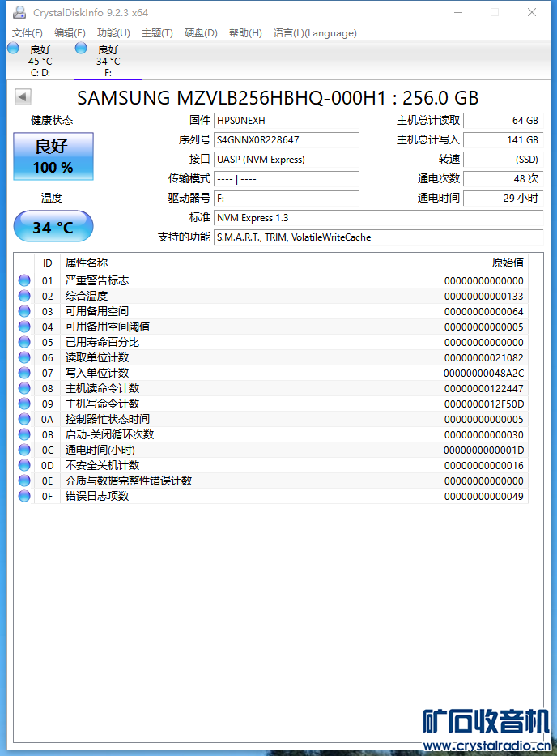Click the 主机总计读取 value 64 GB
The height and width of the screenshot is (756, 557).
(x=503, y=121)
